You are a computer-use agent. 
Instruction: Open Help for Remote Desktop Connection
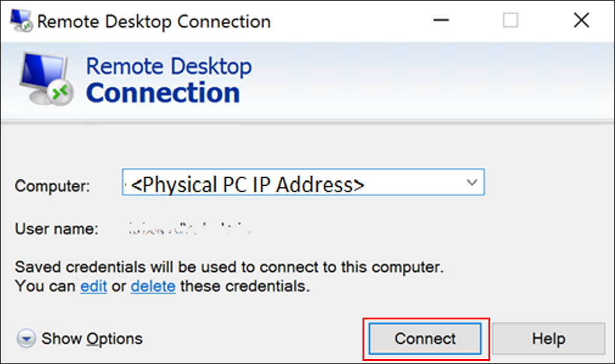tap(548, 338)
